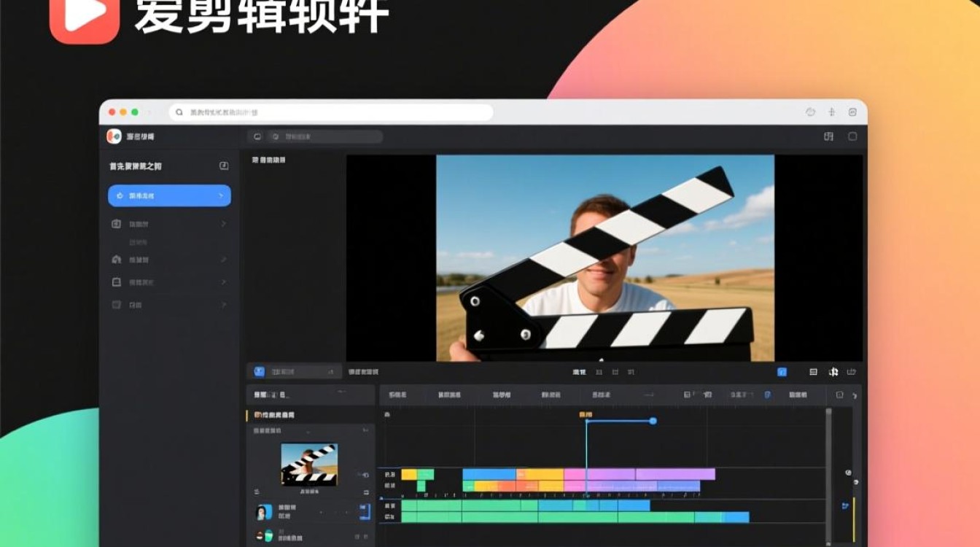Select the fourth tab in the timeline toolbar
Image resolution: width=980 pixels, height=547 pixels.
tap(551, 395)
